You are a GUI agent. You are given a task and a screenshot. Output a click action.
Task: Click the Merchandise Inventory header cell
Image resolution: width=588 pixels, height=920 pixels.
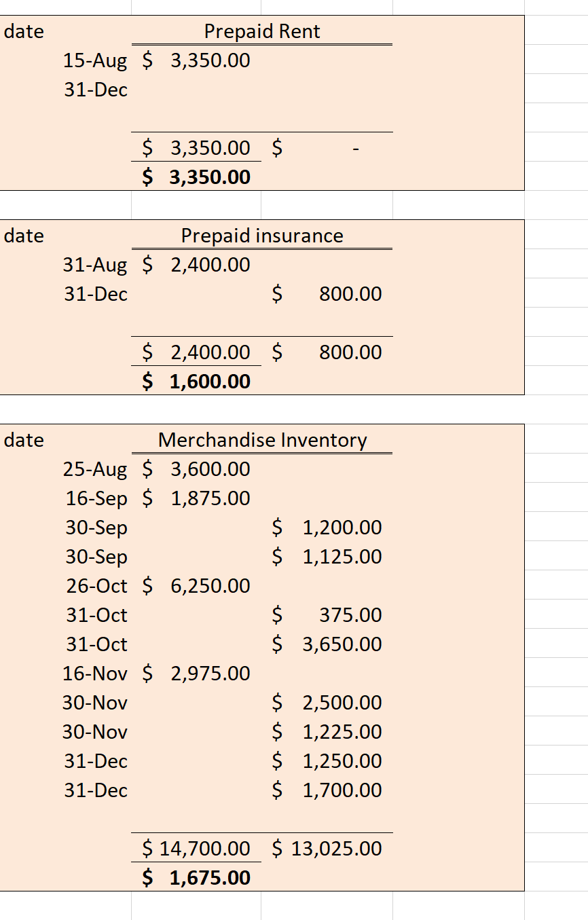(262, 440)
